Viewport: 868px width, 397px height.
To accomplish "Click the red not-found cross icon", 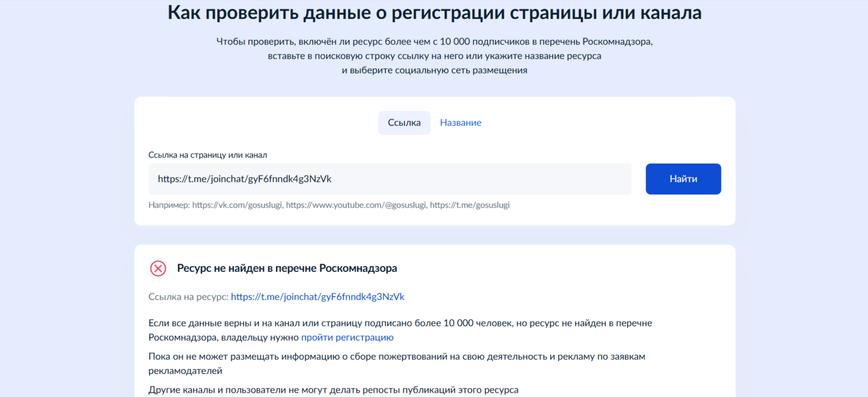I will click(158, 269).
